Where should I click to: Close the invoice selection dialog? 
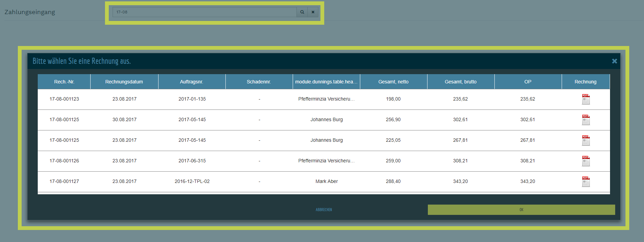pos(614,61)
